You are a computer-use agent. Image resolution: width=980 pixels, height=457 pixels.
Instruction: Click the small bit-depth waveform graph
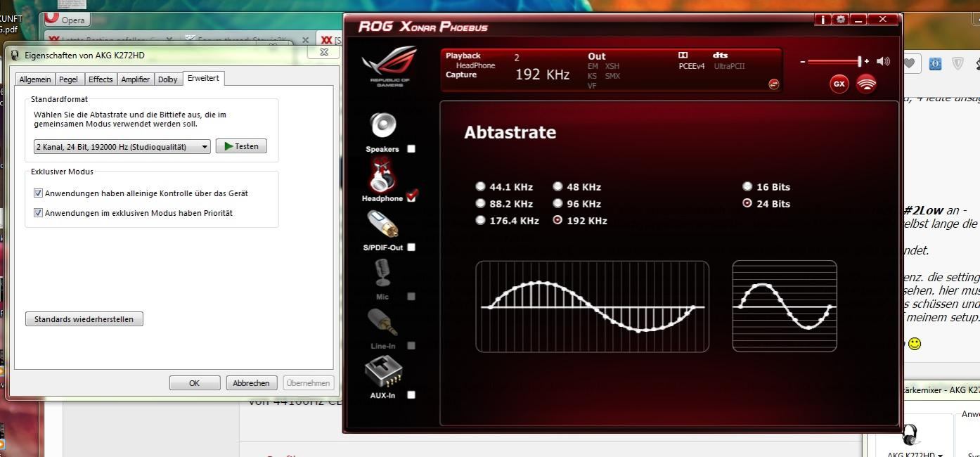785,307
